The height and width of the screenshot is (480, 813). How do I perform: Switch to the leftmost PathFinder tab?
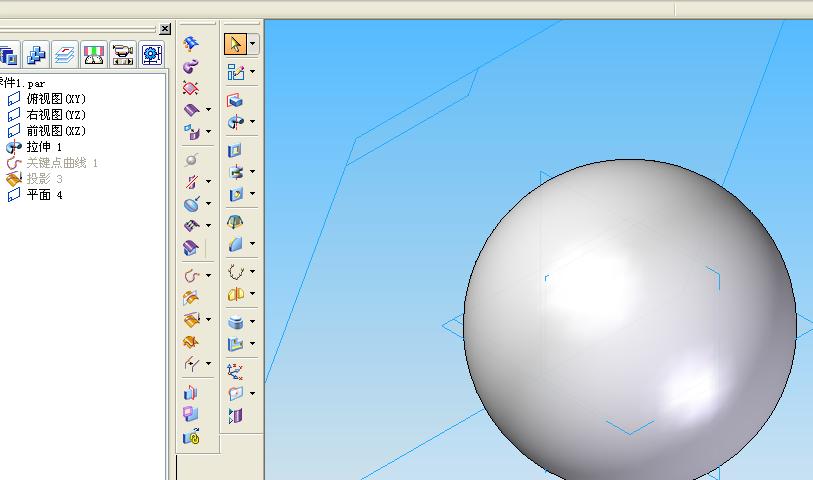click(9, 54)
